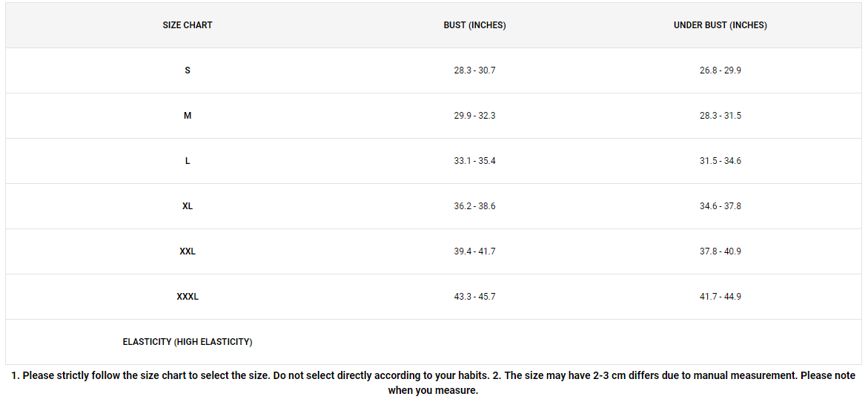Select the L size row label

point(187,161)
